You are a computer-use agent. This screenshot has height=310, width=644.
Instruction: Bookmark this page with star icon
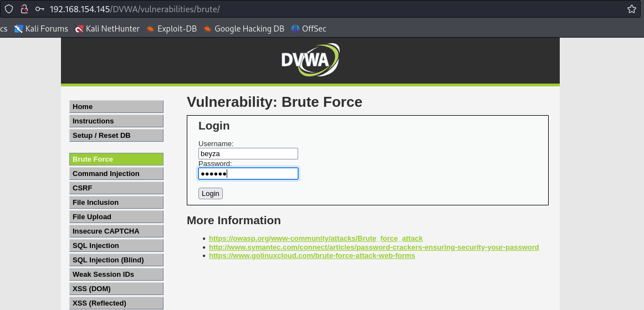(632, 9)
